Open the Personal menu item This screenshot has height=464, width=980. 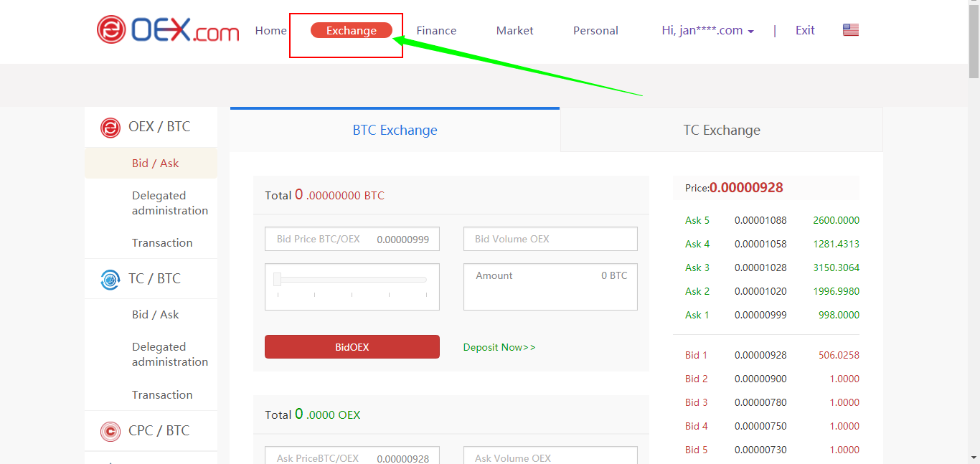coord(595,30)
